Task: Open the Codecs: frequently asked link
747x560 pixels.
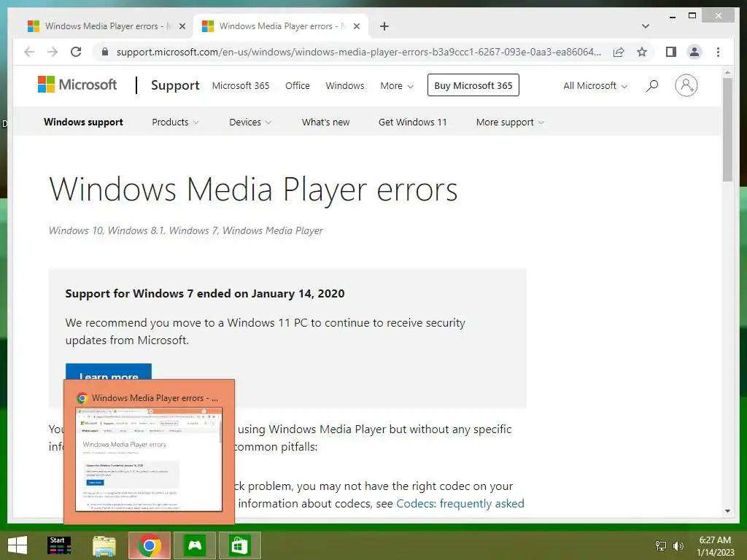Action: [460, 503]
